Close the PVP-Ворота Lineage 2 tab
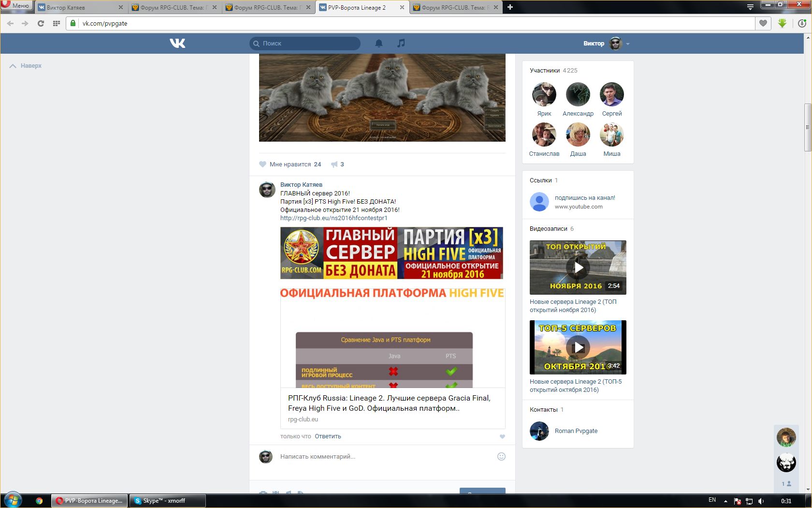This screenshot has width=812, height=508. click(x=402, y=7)
